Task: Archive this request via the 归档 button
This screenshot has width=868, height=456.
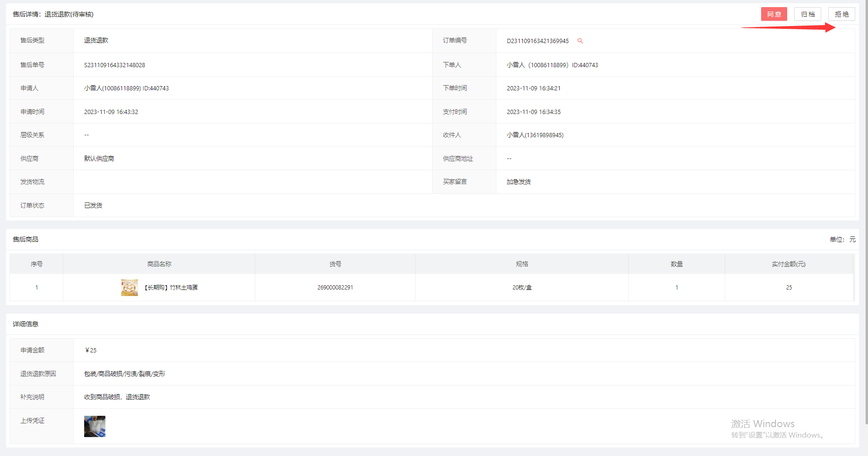Action: coord(807,14)
